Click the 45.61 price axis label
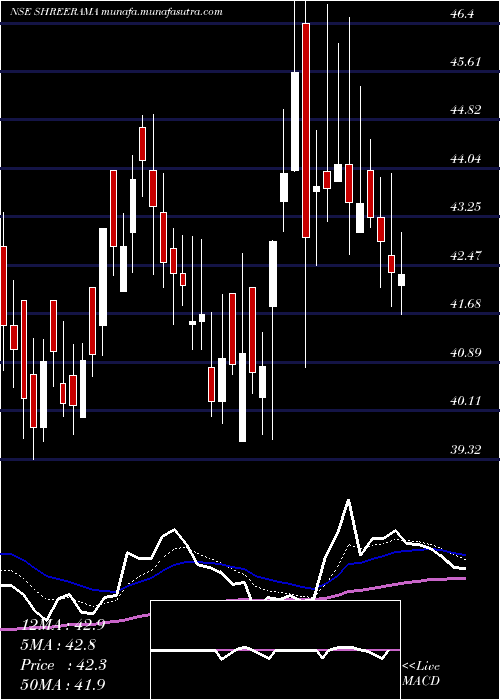 [466, 62]
